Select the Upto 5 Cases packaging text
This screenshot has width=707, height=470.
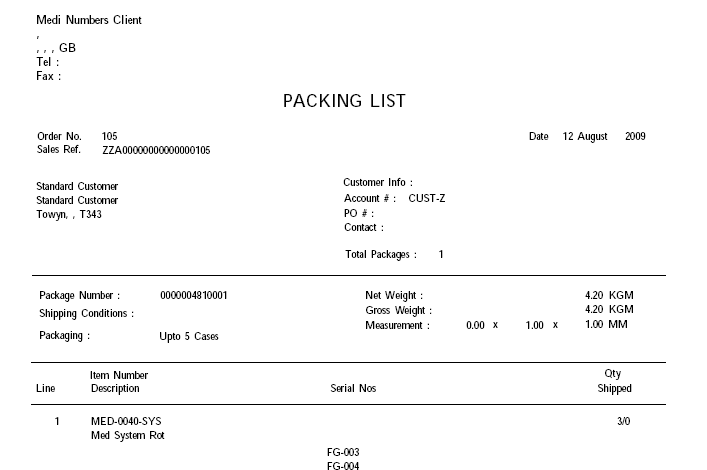[x=189, y=336]
